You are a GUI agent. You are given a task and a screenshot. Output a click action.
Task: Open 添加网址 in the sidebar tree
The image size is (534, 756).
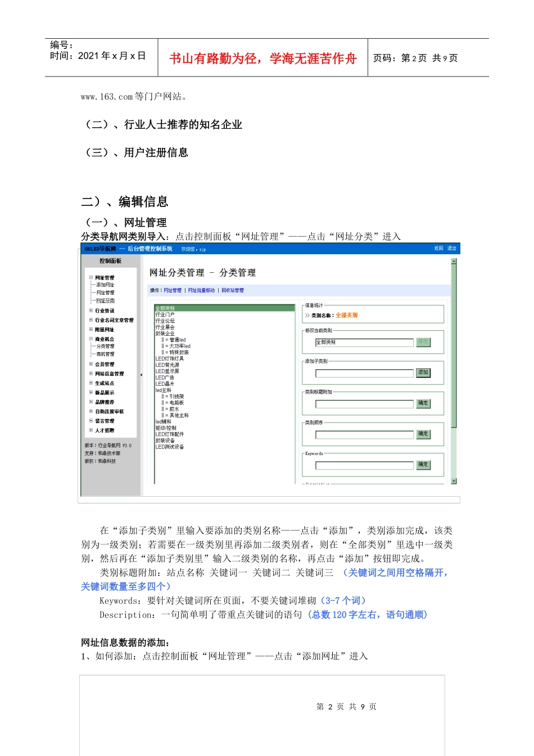coord(105,285)
